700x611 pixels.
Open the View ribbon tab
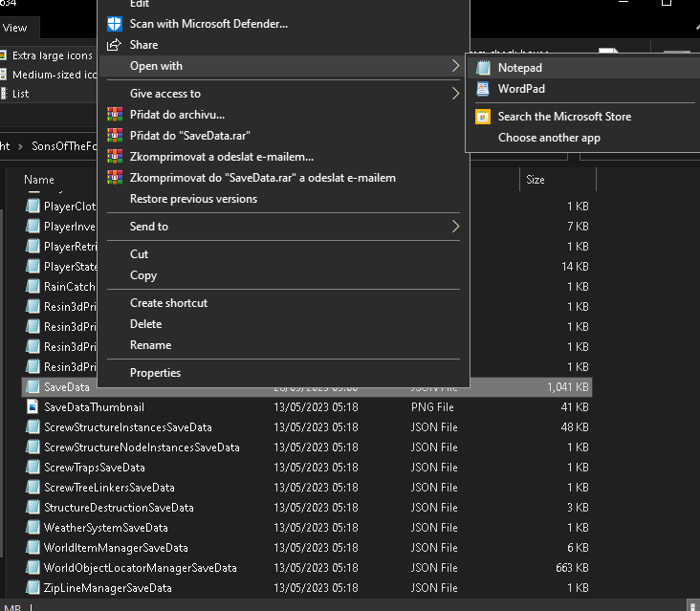[x=14, y=28]
